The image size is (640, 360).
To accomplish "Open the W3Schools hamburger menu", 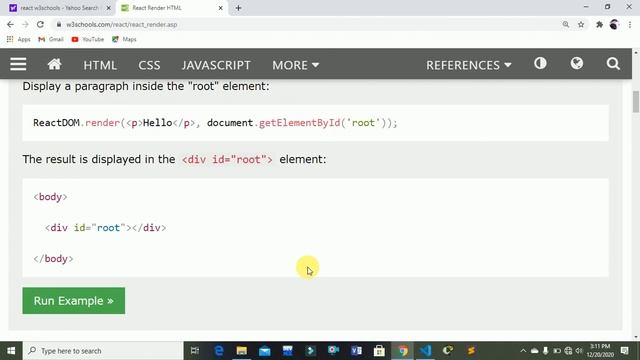I will (x=18, y=64).
